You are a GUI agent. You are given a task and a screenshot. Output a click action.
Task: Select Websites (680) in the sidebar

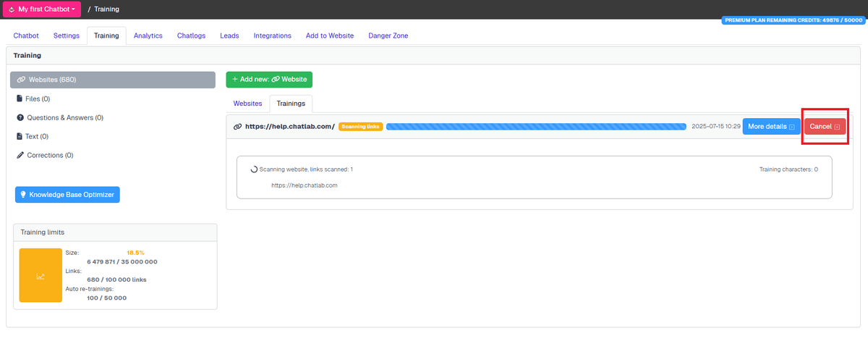[x=112, y=80]
